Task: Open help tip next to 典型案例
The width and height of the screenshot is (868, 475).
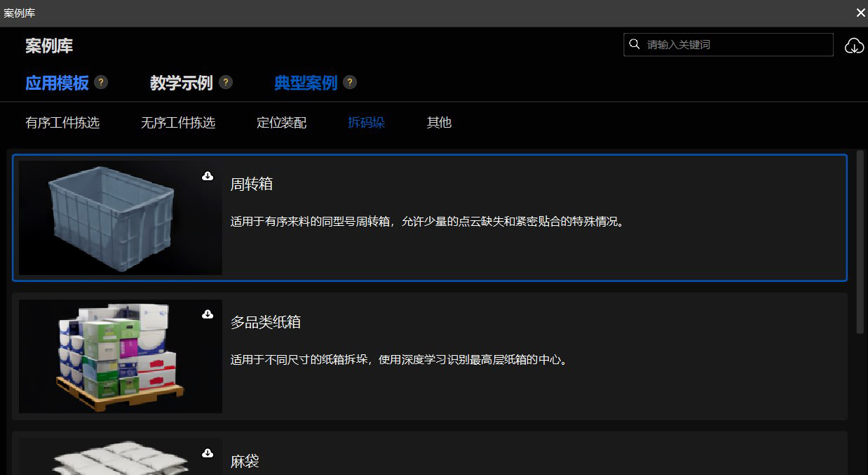Action: pyautogui.click(x=350, y=82)
